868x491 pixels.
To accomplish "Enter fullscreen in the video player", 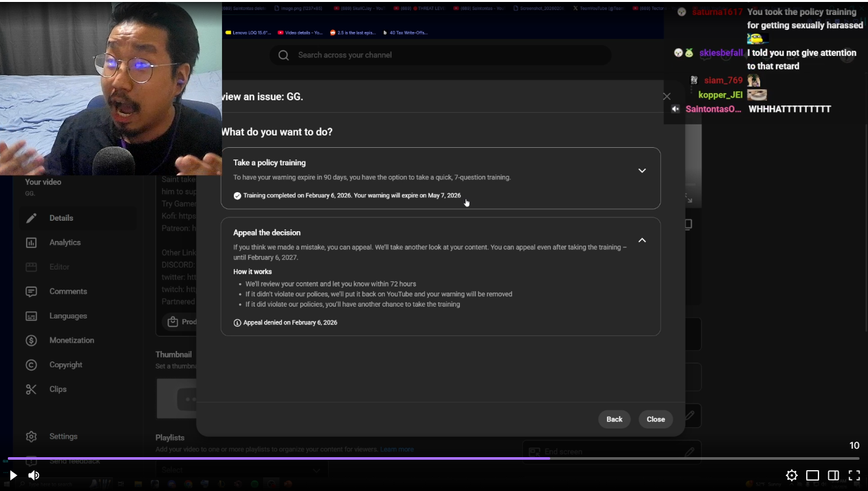I will [854, 475].
